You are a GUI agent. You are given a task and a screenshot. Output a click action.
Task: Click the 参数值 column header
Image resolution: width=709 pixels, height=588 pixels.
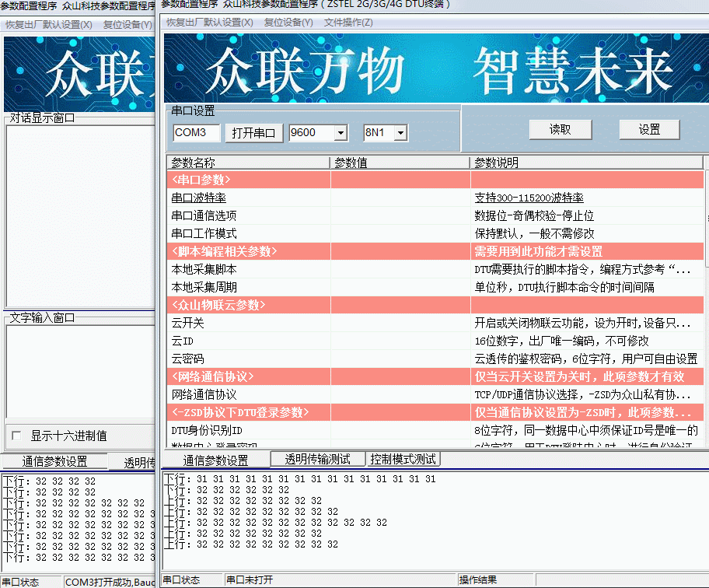pos(400,163)
